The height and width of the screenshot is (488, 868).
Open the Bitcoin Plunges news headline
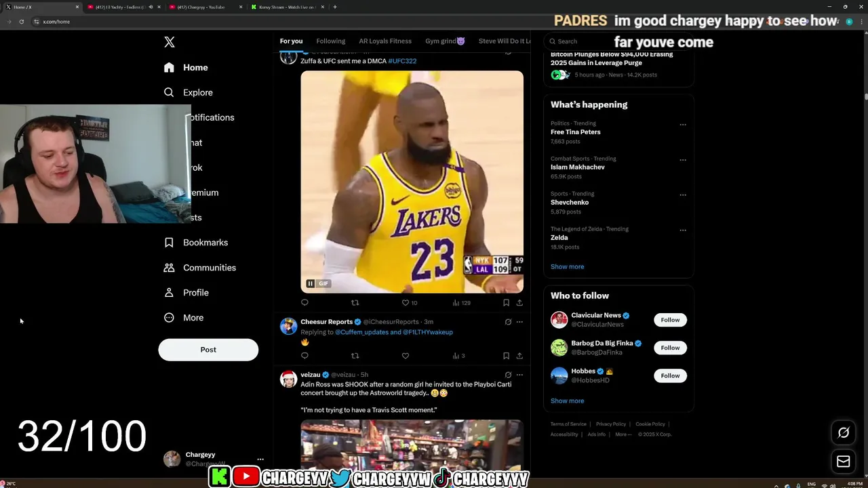coord(612,58)
